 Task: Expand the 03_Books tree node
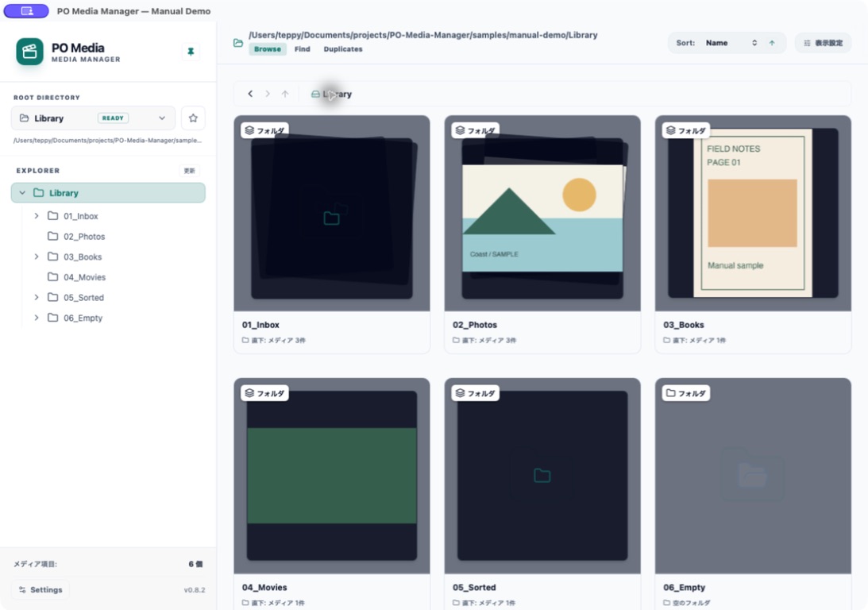point(37,257)
